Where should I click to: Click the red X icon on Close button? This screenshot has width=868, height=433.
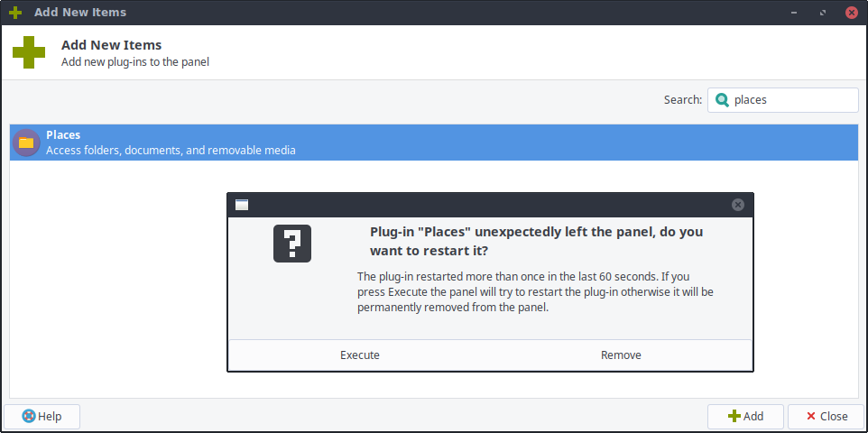point(811,417)
